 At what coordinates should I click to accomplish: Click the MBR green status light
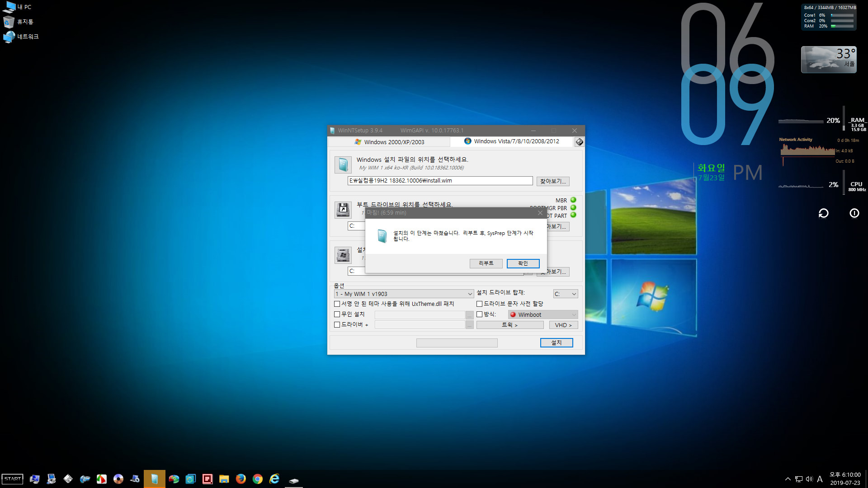click(573, 200)
